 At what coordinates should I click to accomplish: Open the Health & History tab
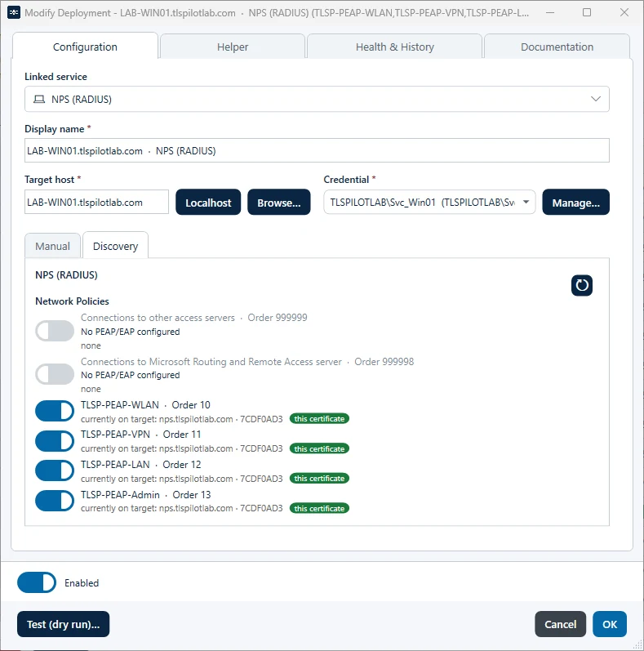pyautogui.click(x=394, y=47)
